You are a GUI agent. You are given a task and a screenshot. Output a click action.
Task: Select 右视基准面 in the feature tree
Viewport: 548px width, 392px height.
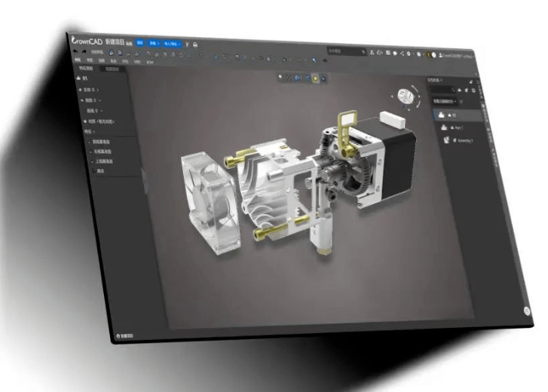(101, 152)
